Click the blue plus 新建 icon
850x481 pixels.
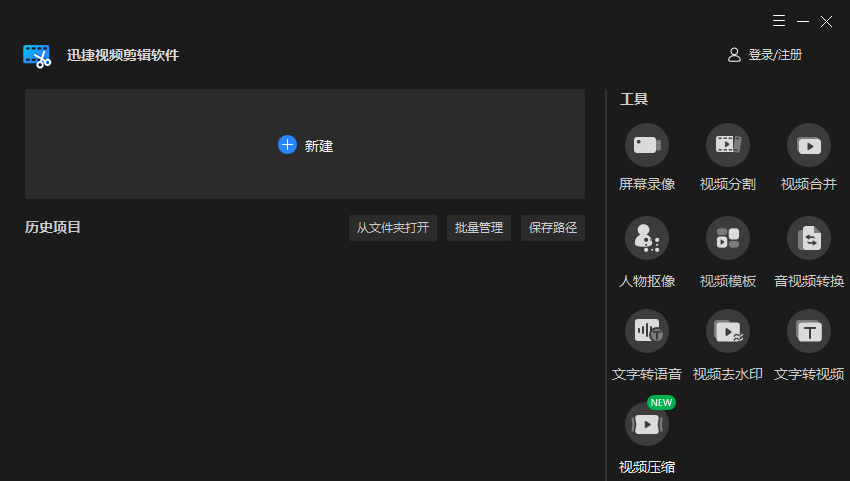pos(287,145)
